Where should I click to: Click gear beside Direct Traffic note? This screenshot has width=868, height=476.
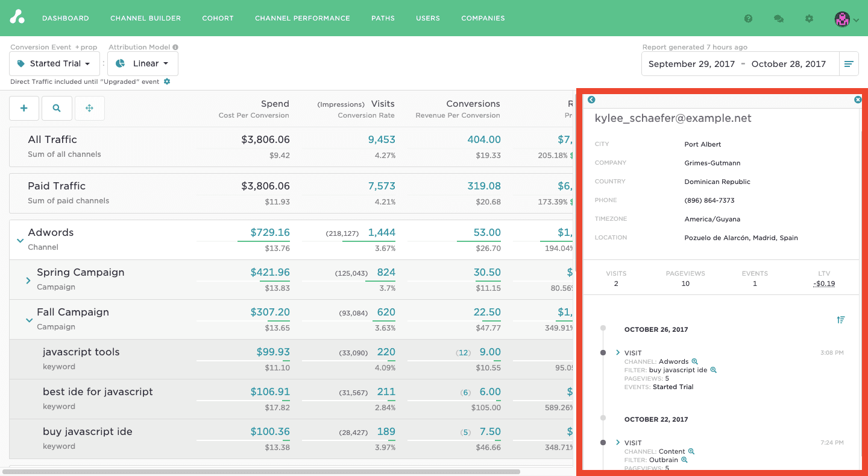point(167,81)
